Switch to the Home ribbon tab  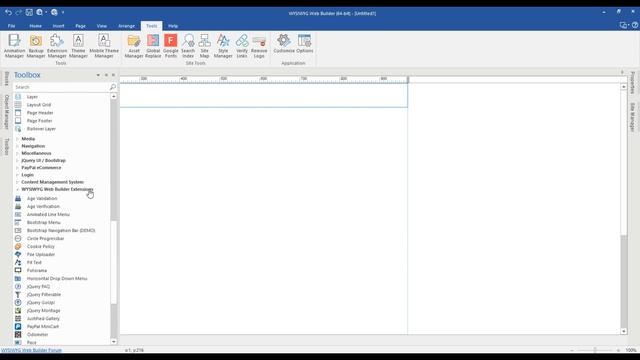pyautogui.click(x=36, y=26)
